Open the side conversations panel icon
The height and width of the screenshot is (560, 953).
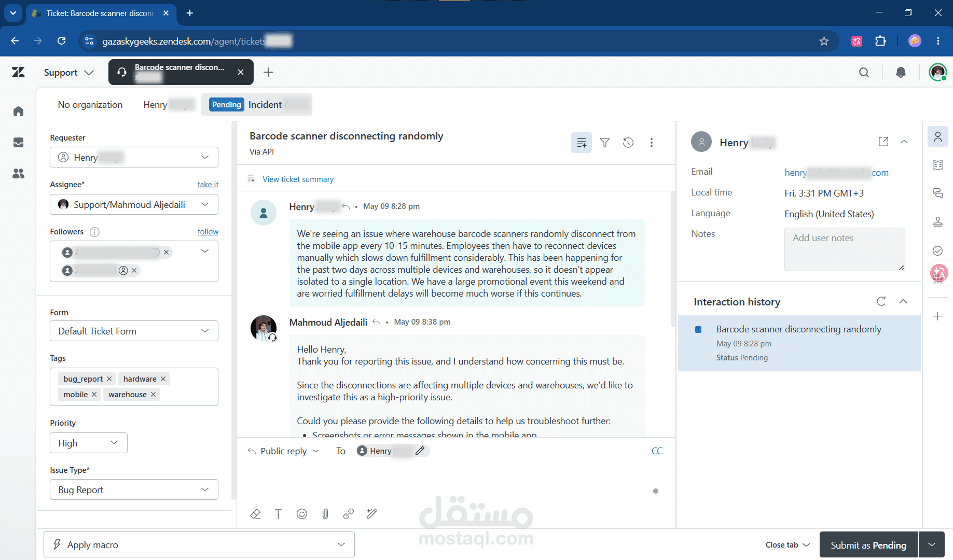point(938,193)
